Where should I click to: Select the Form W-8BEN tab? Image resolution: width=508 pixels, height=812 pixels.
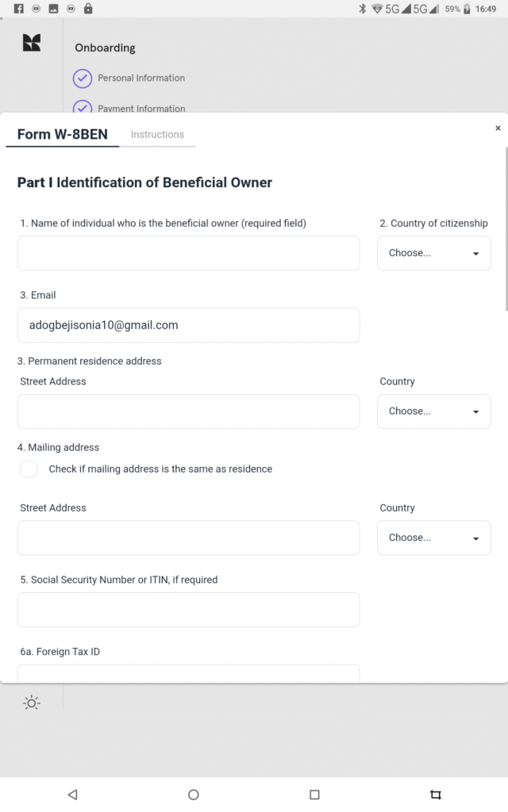62,135
